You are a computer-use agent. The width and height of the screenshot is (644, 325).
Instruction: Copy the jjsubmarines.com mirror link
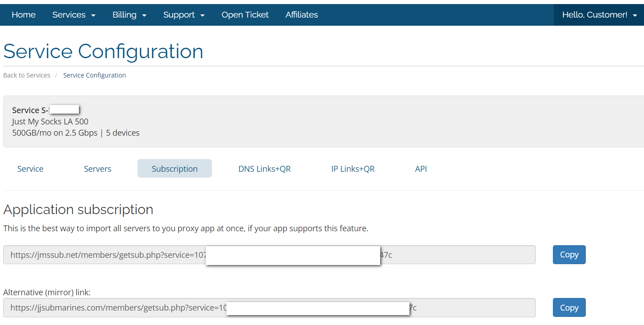569,307
